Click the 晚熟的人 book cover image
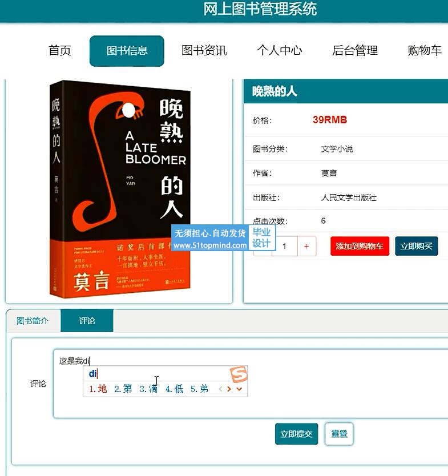Image resolution: width=448 pixels, height=476 pixels. coord(120,189)
